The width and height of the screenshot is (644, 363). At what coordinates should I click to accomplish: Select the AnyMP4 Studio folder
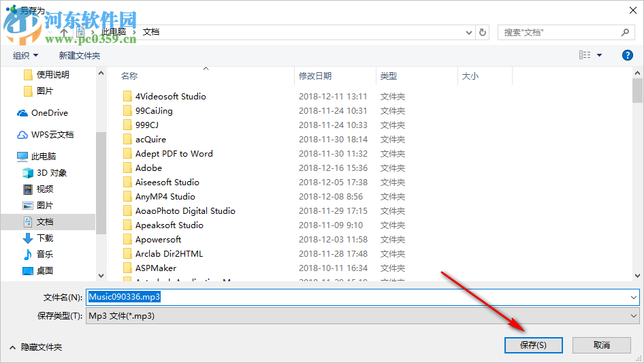click(165, 197)
